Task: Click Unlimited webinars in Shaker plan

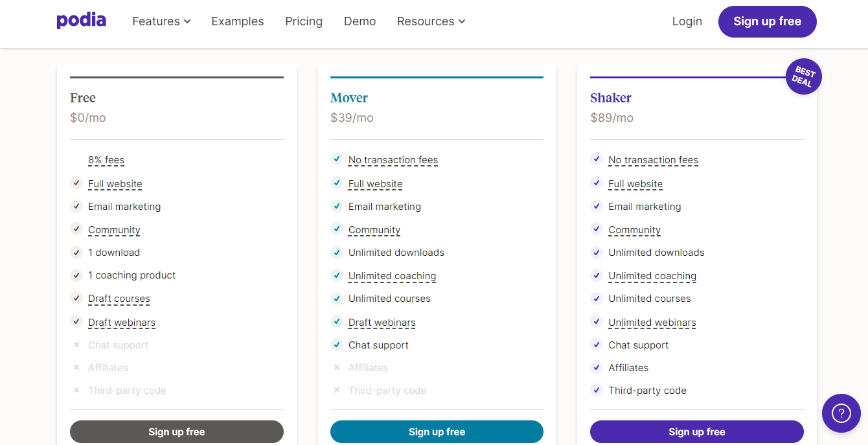Action: [x=652, y=323]
